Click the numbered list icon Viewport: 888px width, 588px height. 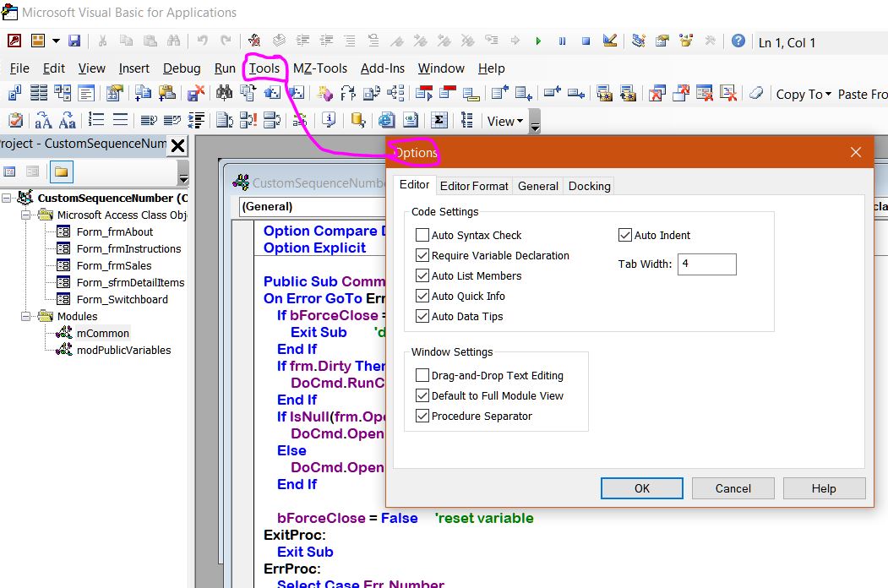click(x=95, y=120)
